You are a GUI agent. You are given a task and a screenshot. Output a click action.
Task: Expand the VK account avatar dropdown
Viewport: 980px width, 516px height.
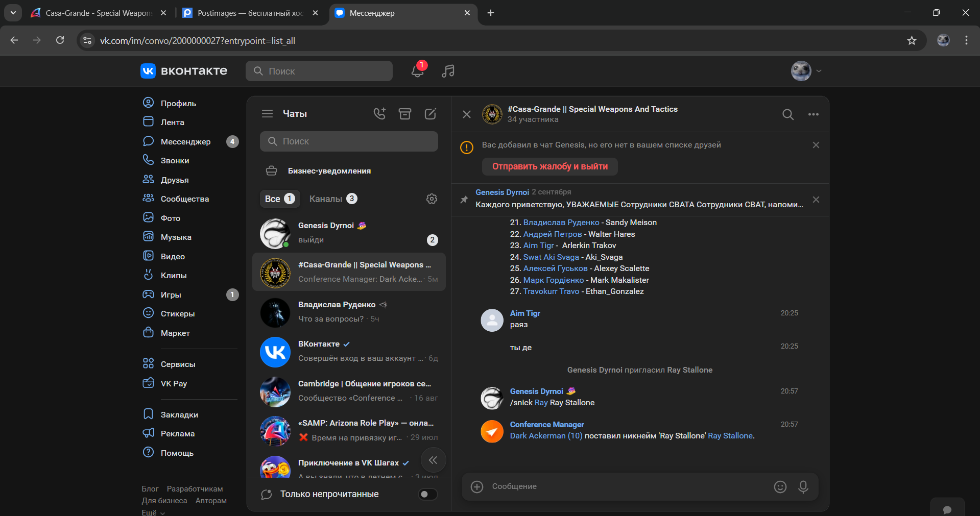click(806, 71)
